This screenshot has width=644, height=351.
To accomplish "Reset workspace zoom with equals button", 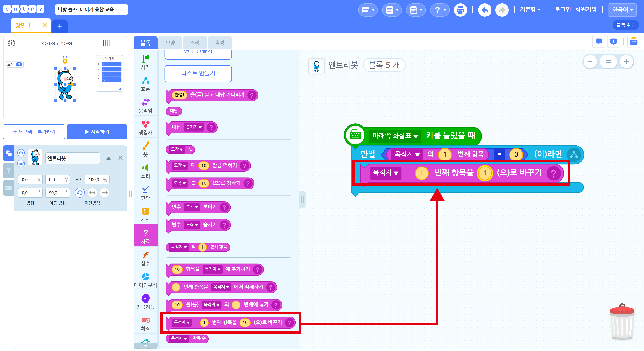I will [608, 62].
